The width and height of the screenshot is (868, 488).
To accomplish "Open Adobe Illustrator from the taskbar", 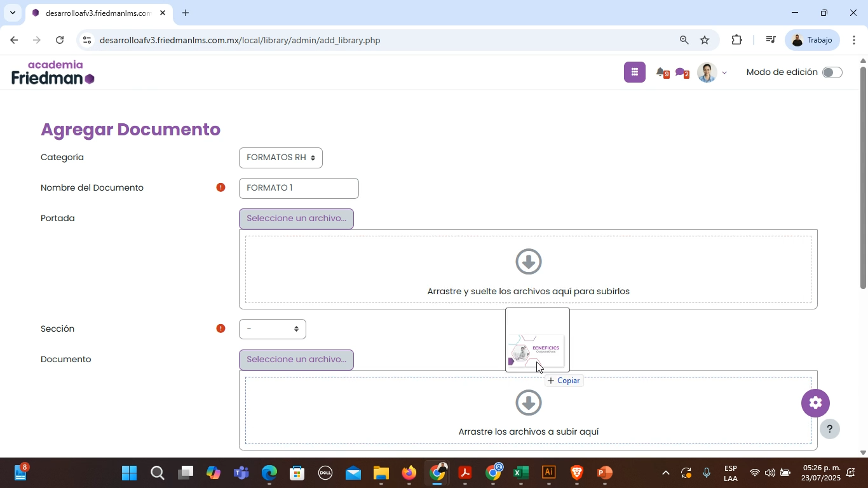I will point(548,473).
